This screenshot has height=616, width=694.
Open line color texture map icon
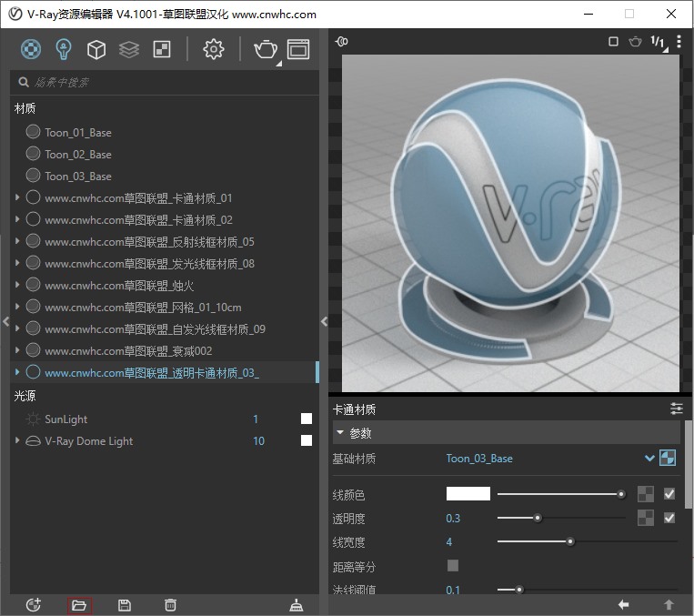[x=645, y=494]
